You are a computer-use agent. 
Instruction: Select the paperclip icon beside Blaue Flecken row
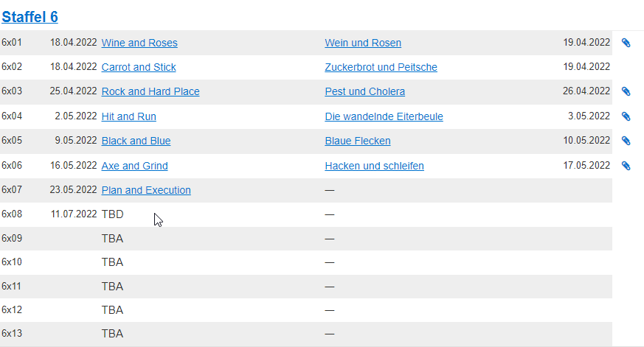[x=626, y=141]
